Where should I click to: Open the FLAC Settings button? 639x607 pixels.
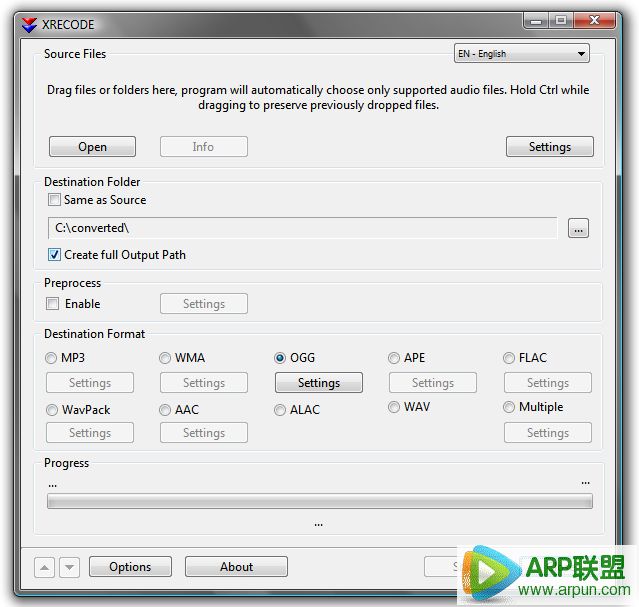pos(548,383)
